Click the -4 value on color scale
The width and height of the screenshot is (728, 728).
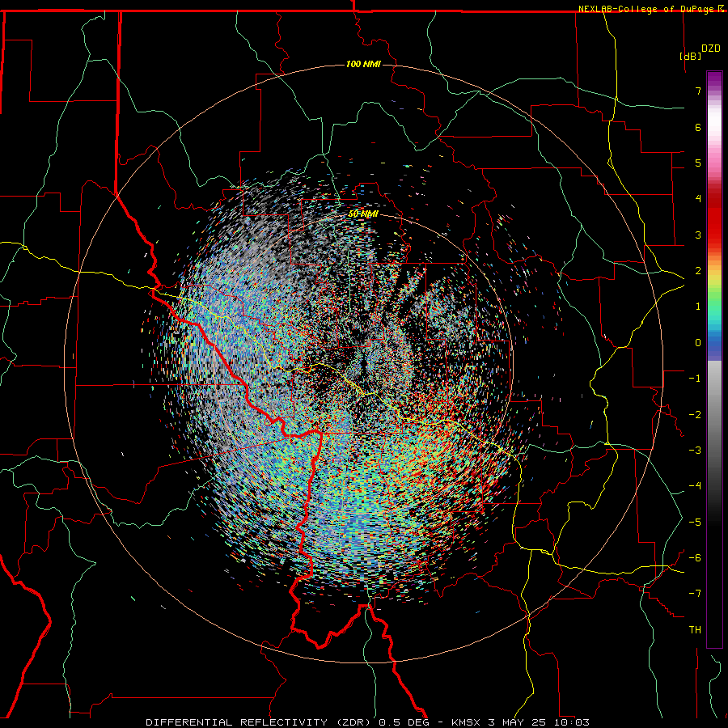click(x=695, y=486)
